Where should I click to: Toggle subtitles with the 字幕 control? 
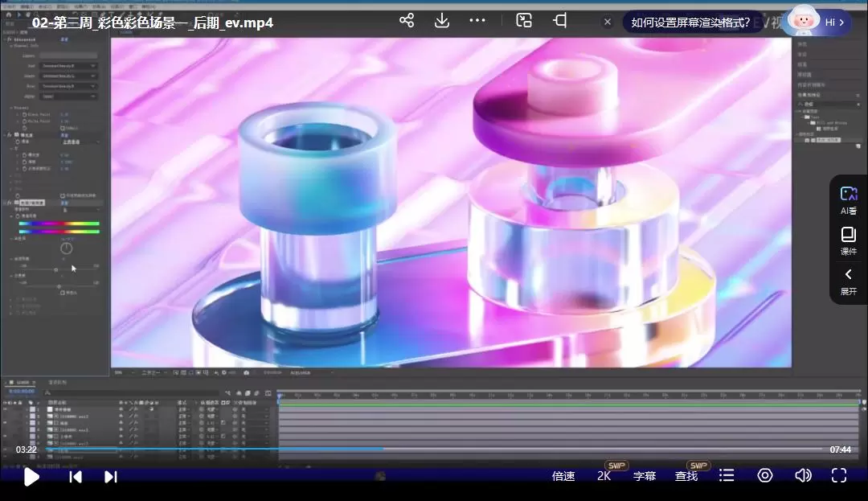(644, 475)
